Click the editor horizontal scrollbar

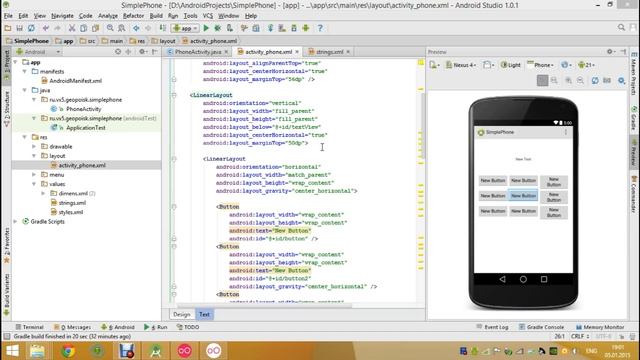[264, 305]
